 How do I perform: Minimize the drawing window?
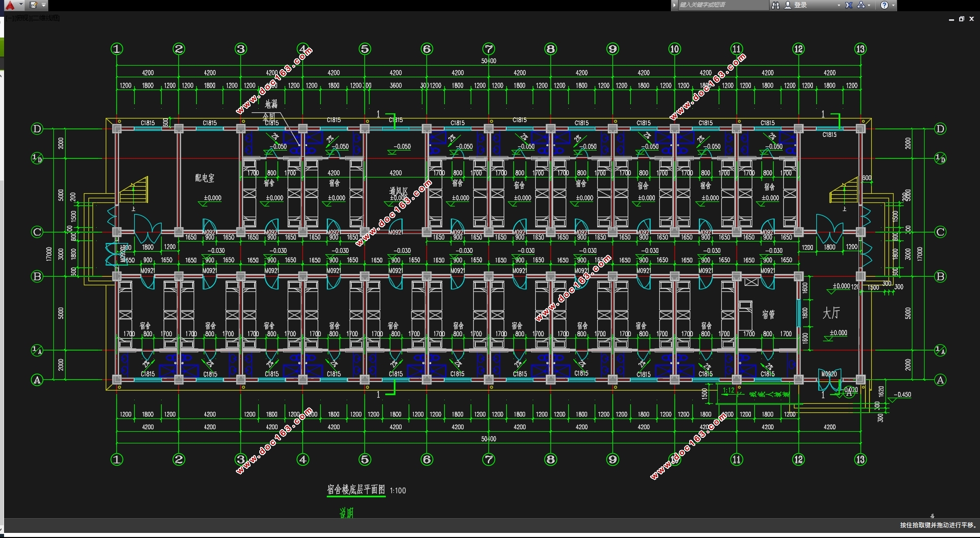coord(951,19)
